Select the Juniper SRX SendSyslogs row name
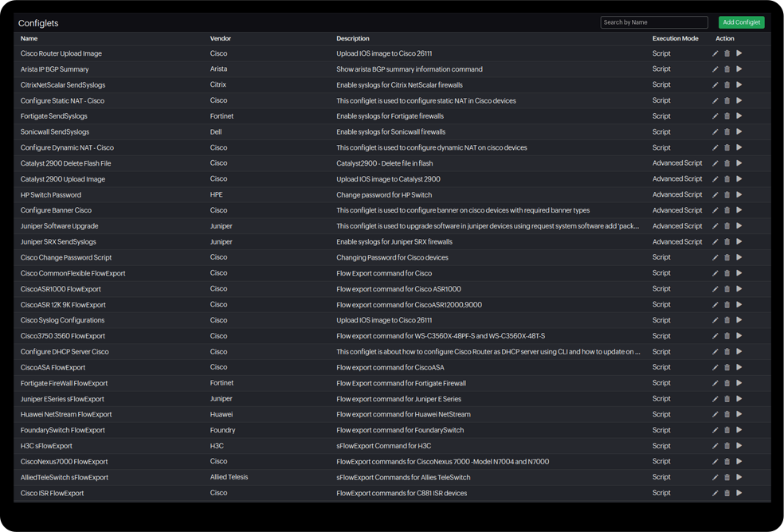This screenshot has width=784, height=532. (x=58, y=242)
